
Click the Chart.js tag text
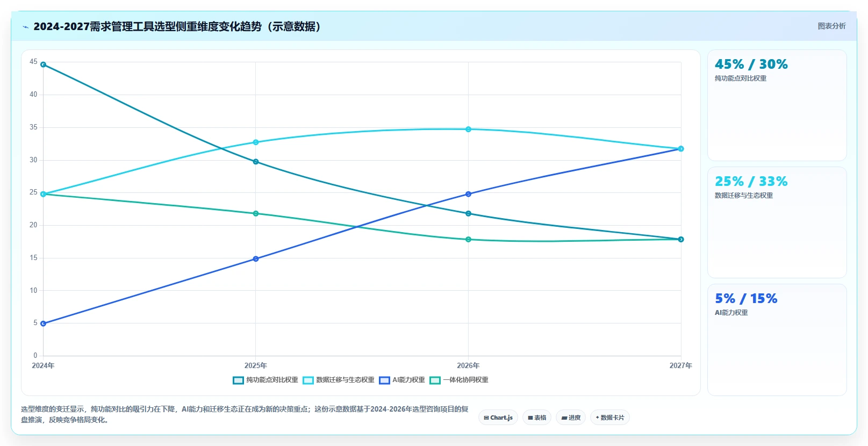click(501, 418)
